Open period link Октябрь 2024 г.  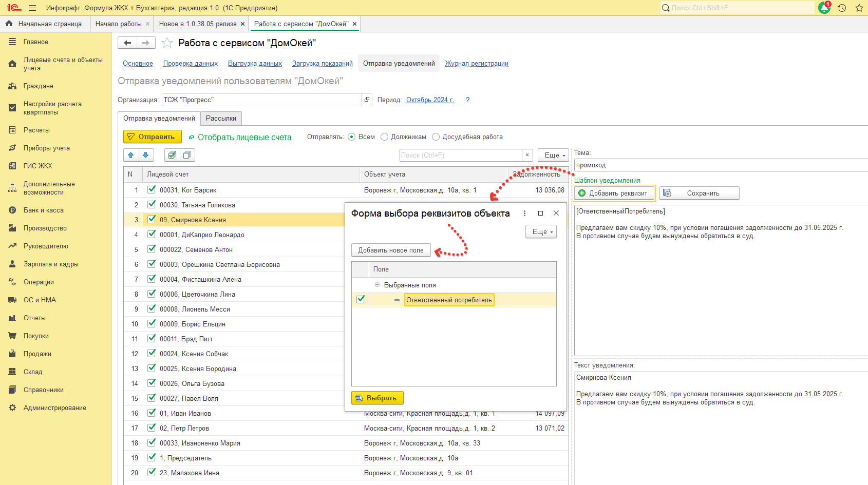coord(430,100)
